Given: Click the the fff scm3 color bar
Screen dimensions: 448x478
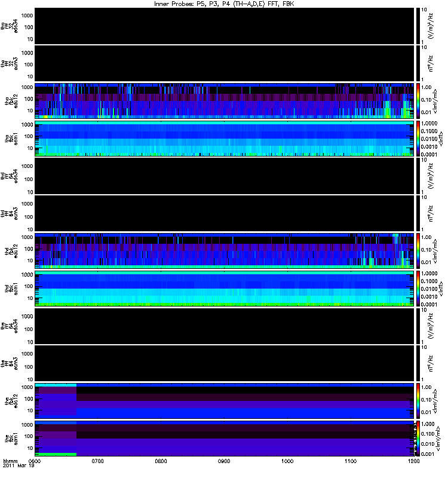Looking at the screenshot, I should 418,364.
